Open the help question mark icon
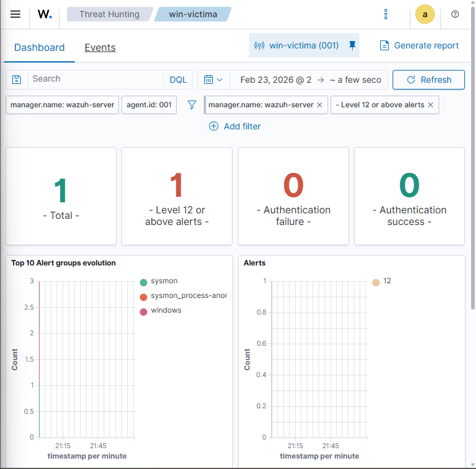The image size is (476, 469). tap(455, 14)
